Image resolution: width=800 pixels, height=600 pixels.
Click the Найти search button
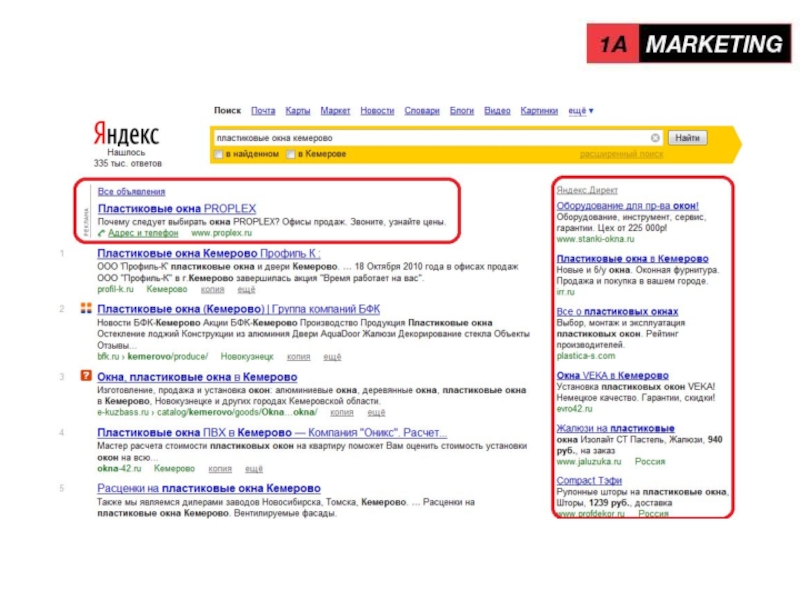(687, 138)
